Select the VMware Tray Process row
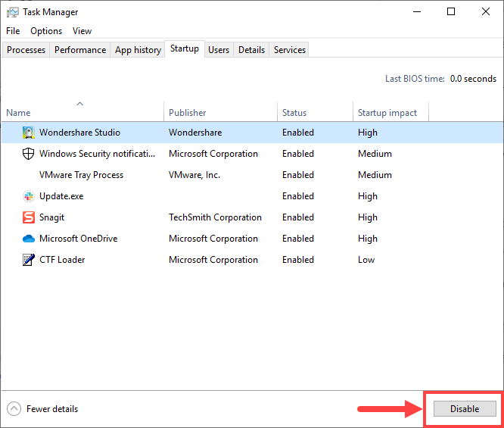504x428 pixels. (x=81, y=175)
